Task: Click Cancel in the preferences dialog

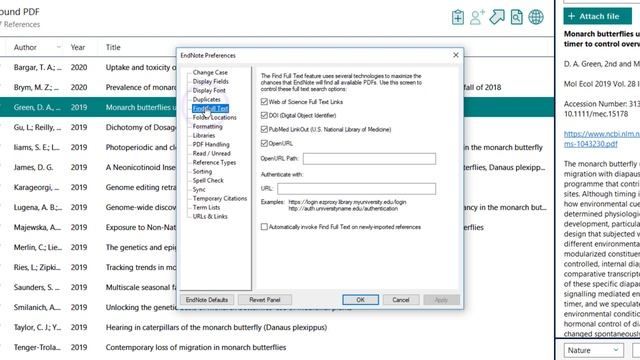Action: (400, 300)
